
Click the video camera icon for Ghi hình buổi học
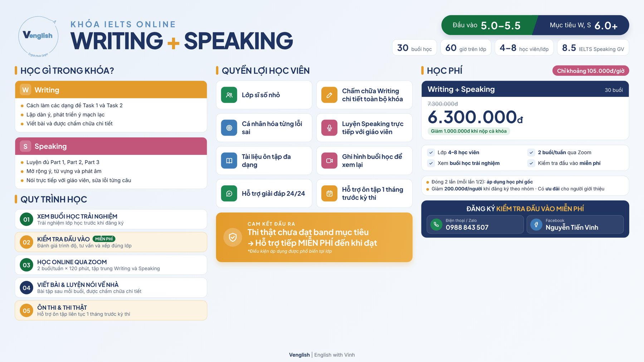point(329,161)
